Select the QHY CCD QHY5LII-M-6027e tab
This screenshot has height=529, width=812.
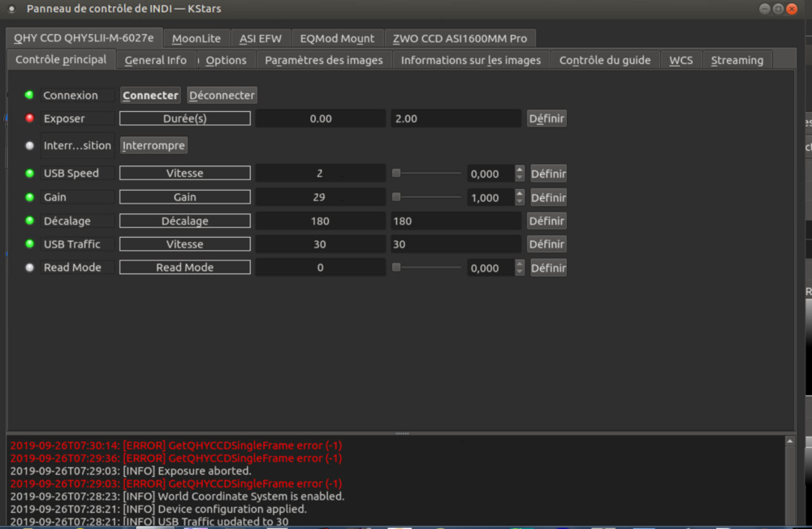point(84,38)
